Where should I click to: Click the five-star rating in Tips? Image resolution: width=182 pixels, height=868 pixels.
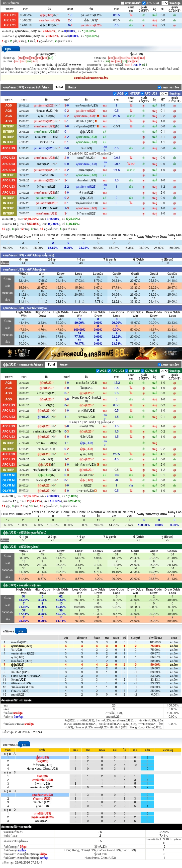click(75, 64)
